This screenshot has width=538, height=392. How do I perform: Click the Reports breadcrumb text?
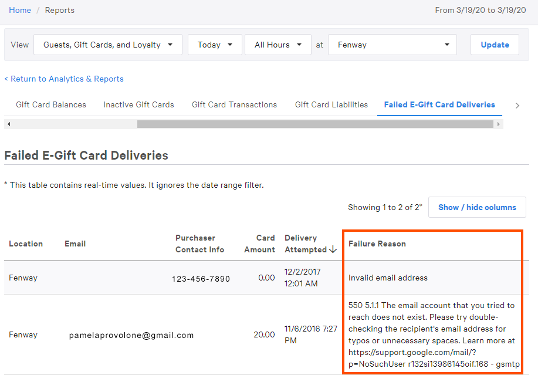(x=60, y=11)
